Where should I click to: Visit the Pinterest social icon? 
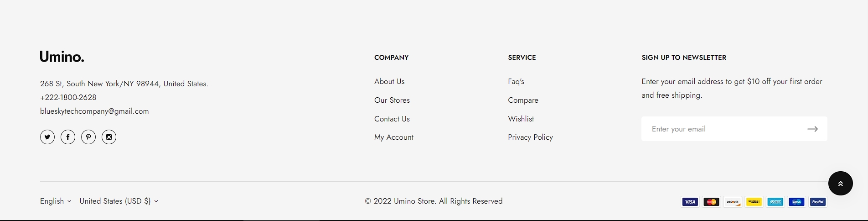(88, 137)
